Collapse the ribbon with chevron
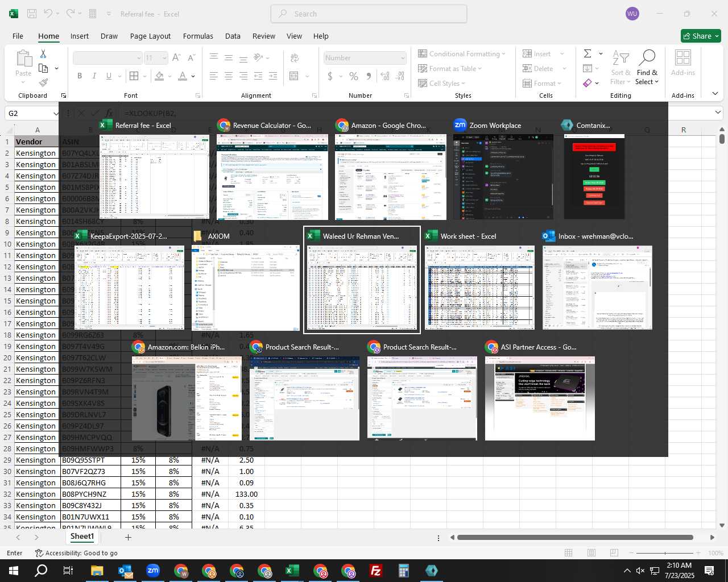This screenshot has height=582, width=728. [715, 94]
